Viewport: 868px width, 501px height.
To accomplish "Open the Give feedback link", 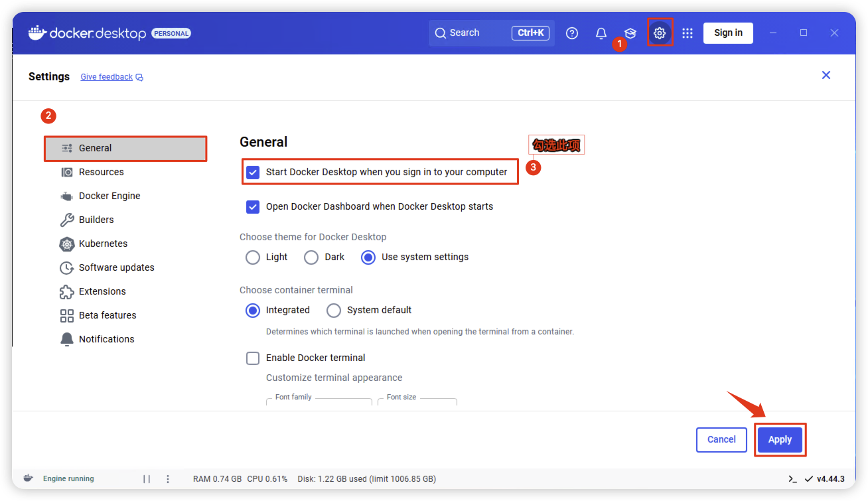I will pos(107,77).
